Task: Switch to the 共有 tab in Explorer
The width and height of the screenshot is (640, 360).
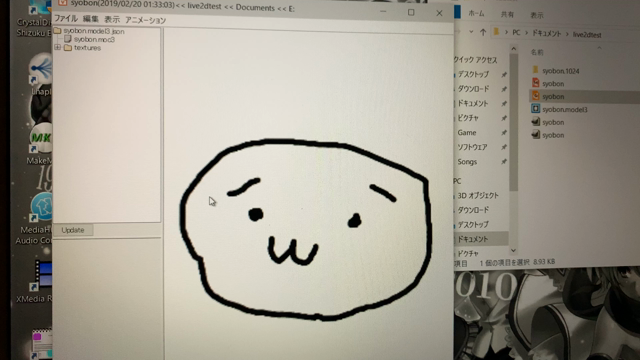Action: pos(507,15)
